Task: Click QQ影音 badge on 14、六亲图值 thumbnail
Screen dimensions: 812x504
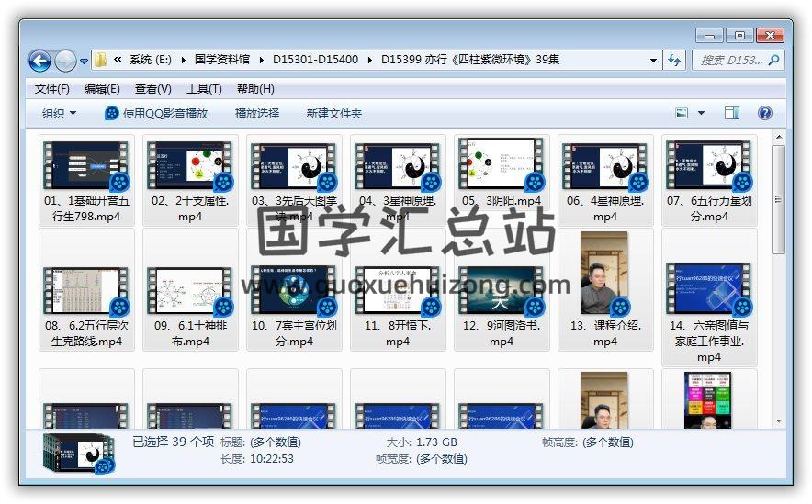Action: coord(742,307)
